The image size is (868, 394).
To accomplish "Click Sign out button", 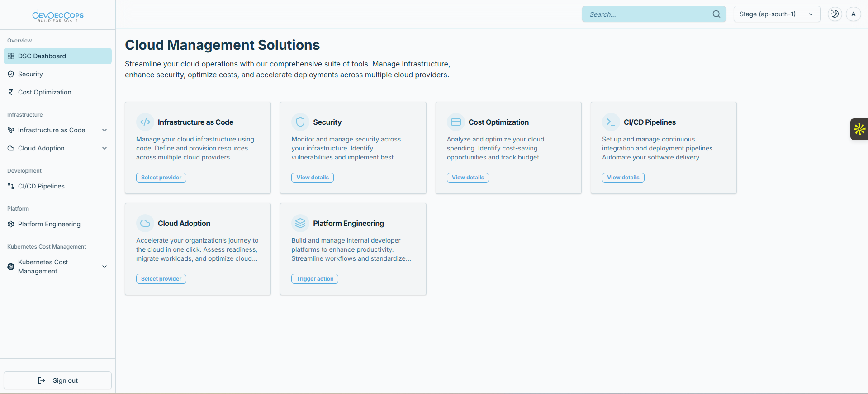I will 57,380.
